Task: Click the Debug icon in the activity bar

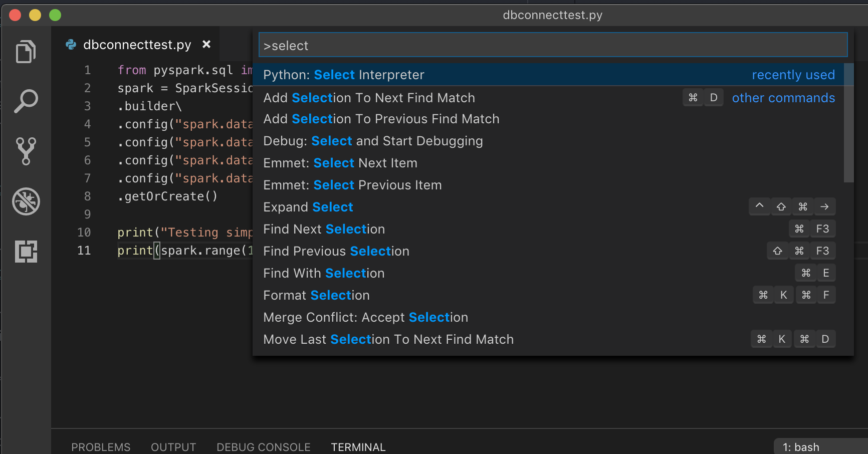Action: 26,201
